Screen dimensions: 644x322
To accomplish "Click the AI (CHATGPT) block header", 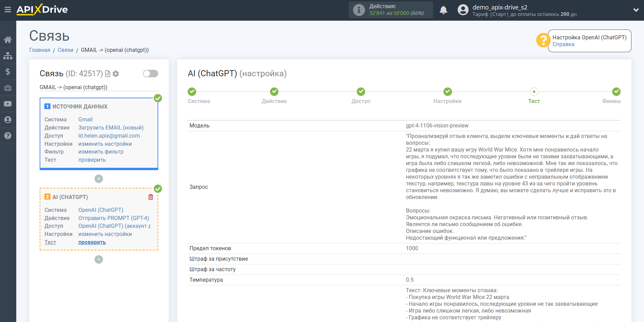I will pyautogui.click(x=70, y=197).
